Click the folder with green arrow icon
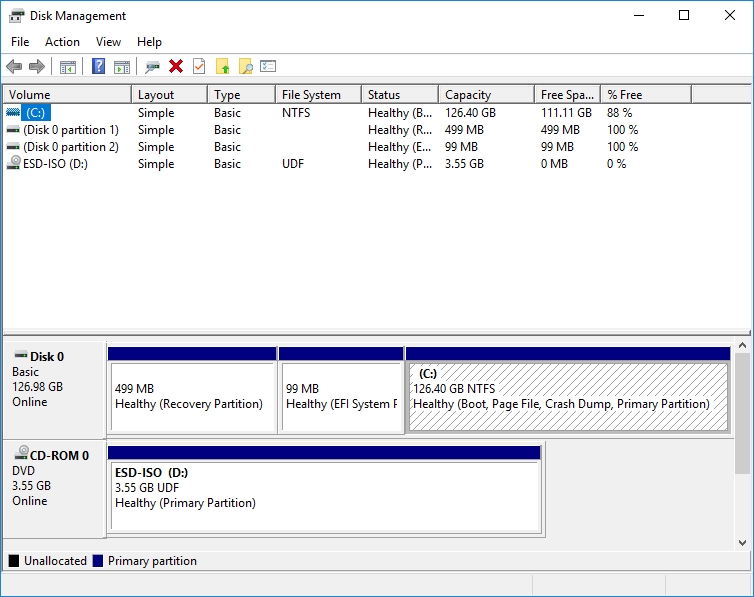This screenshot has height=597, width=754. click(223, 66)
